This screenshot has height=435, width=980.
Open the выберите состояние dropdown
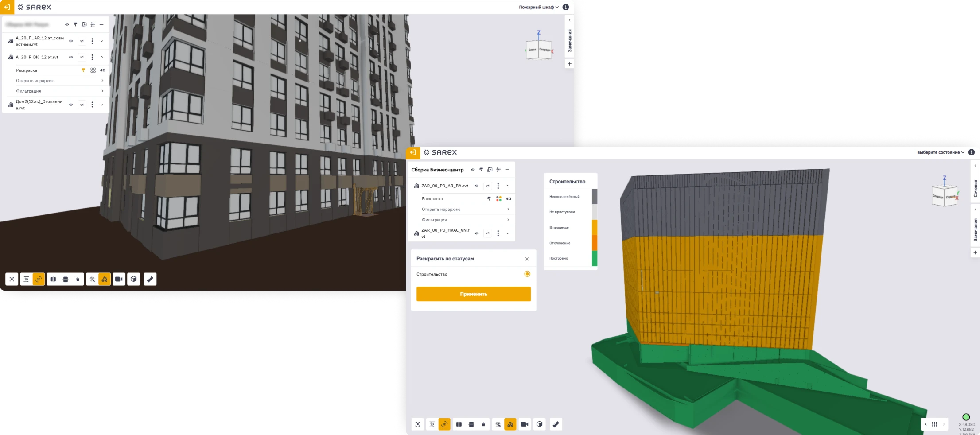pos(940,152)
